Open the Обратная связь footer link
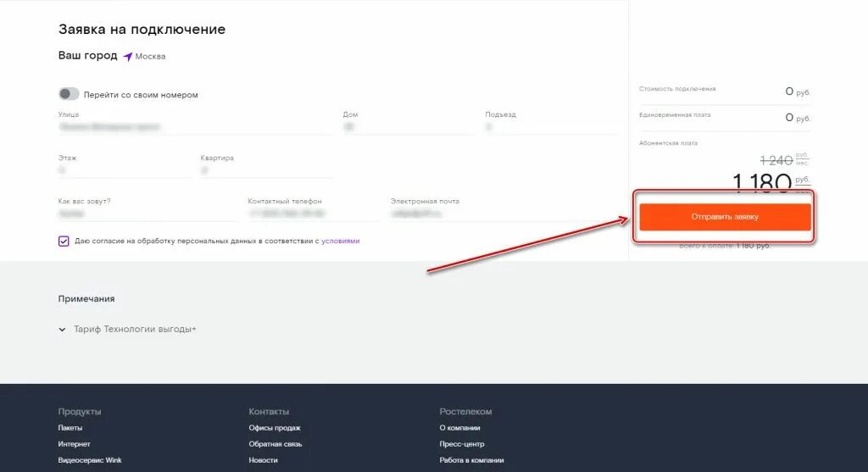Image resolution: width=868 pixels, height=472 pixels. 275,444
